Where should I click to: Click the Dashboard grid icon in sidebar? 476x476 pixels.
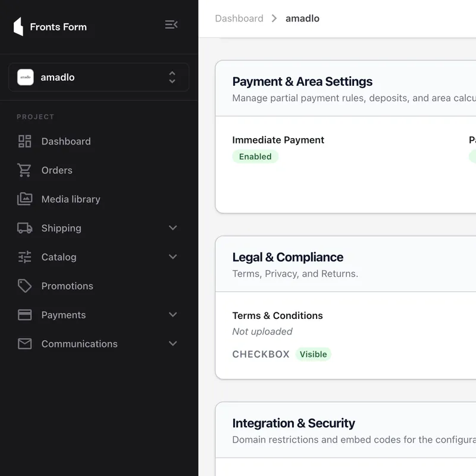click(x=24, y=141)
